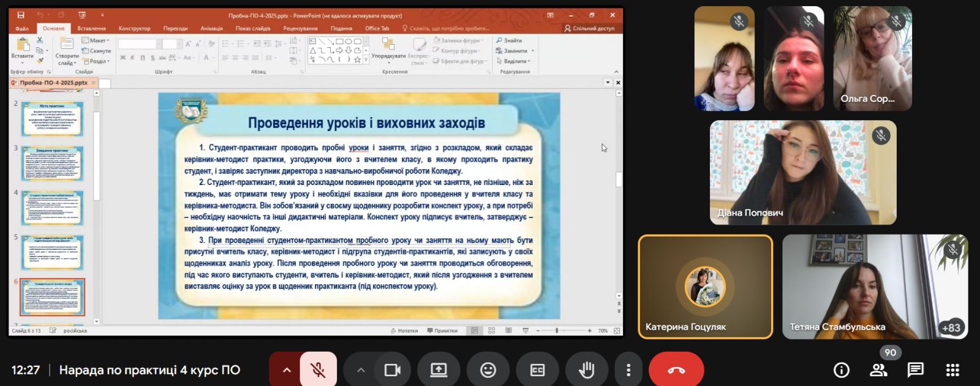This screenshot has width=980, height=386.
Task: Show the participants list
Action: [878, 370]
